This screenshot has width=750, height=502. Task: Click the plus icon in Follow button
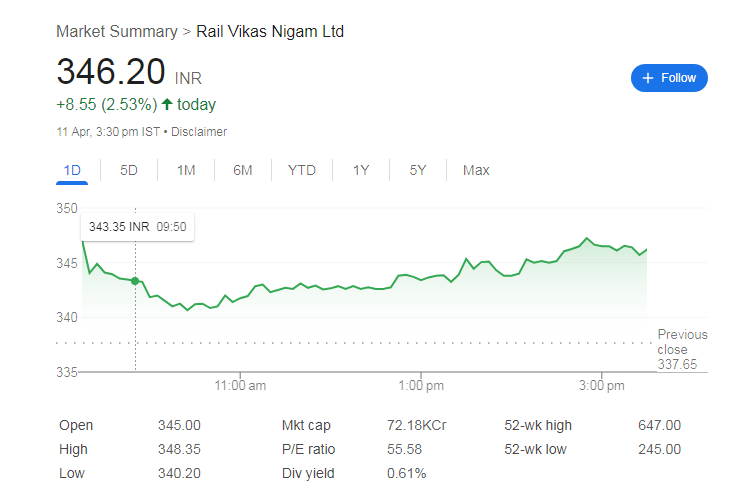coord(648,78)
